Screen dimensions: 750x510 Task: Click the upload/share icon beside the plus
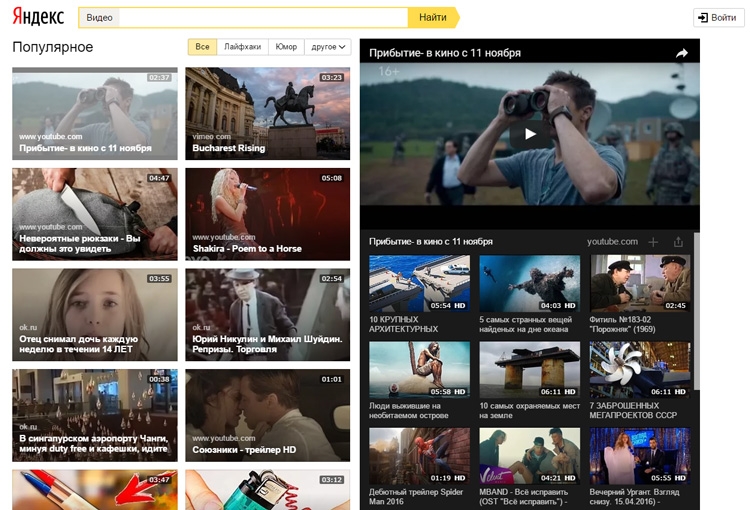point(679,242)
